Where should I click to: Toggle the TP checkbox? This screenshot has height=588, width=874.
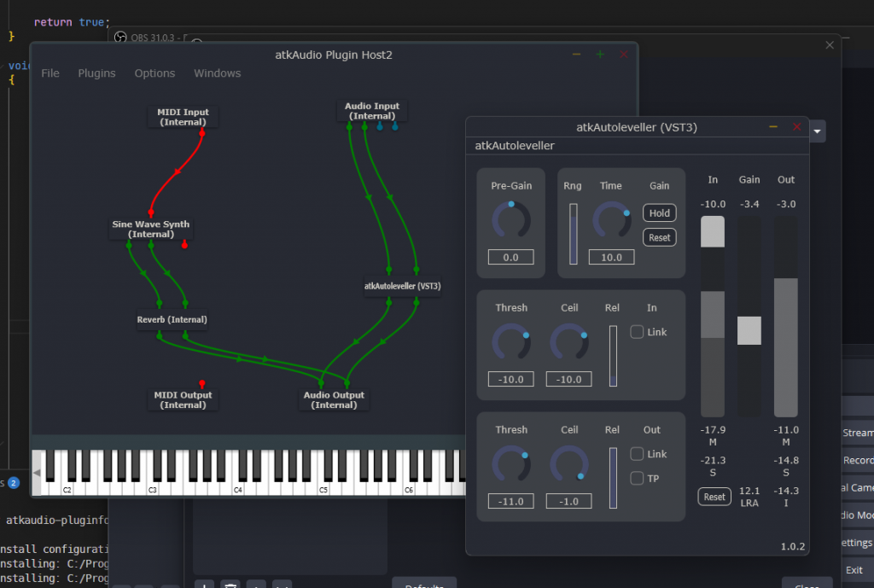click(637, 478)
